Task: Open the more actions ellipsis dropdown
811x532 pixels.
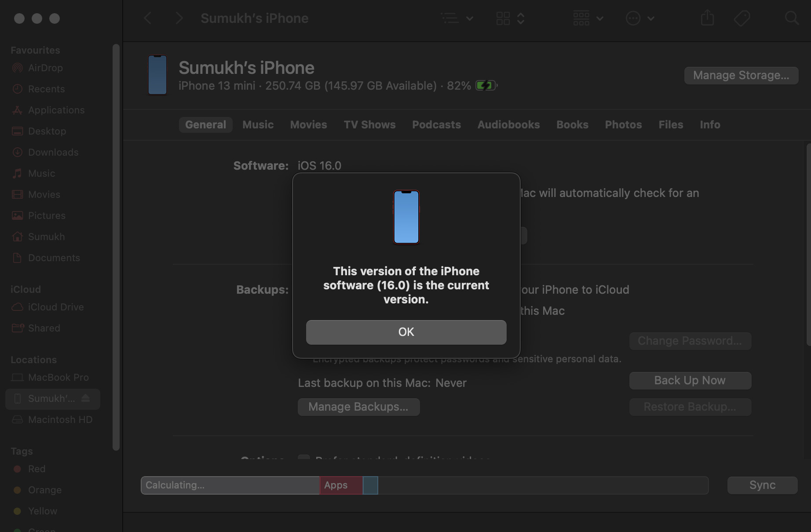Action: coord(640,18)
